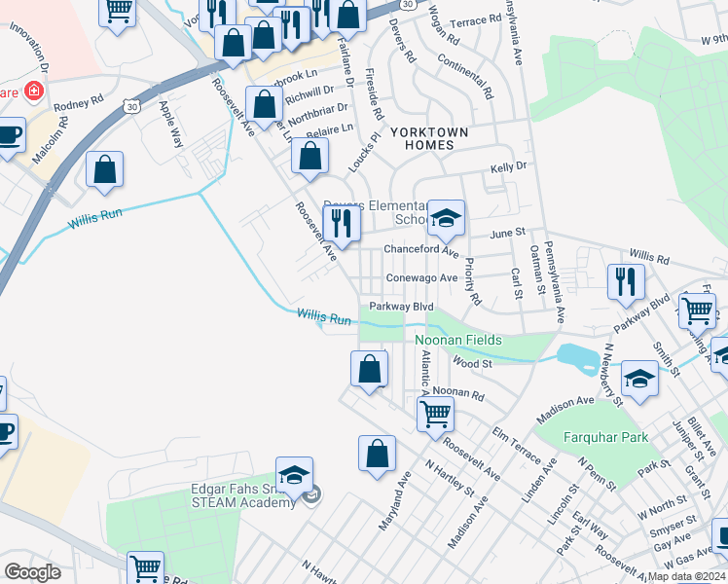Select the Smith St label
This screenshot has height=584, width=728.
pyautogui.click(x=667, y=359)
